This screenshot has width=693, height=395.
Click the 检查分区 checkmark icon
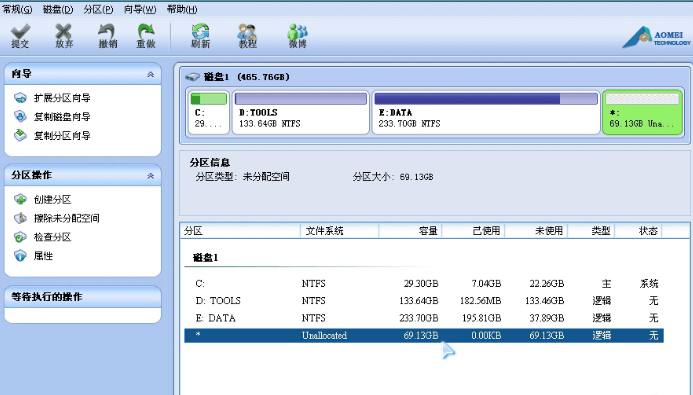click(x=20, y=237)
